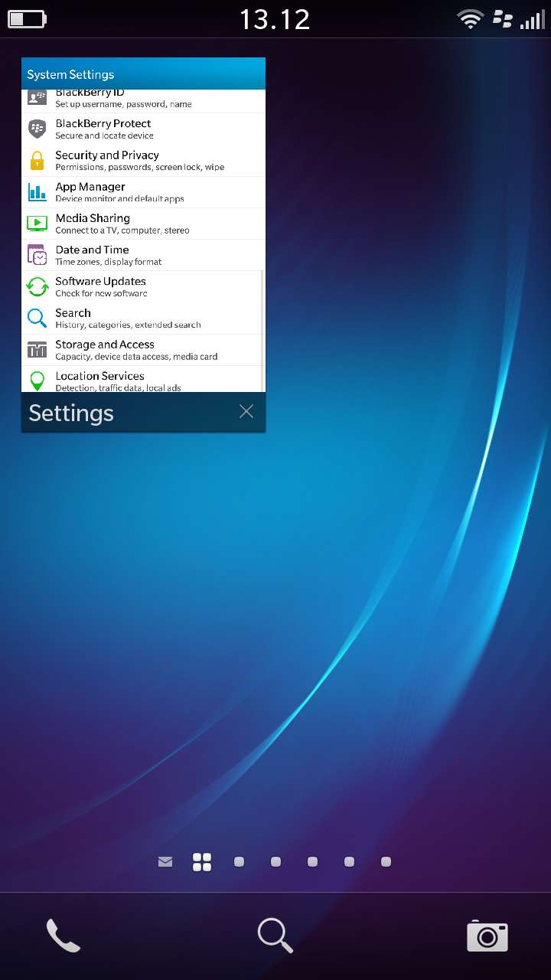Viewport: 551px width, 980px height.
Task: Tap System Settings title bar
Action: point(143,73)
